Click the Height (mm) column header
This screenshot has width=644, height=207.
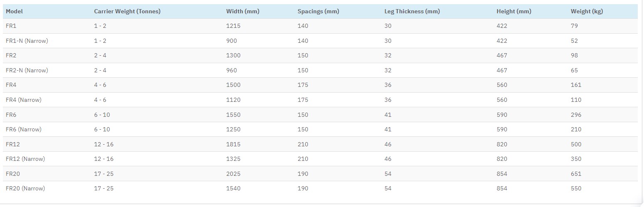click(514, 11)
